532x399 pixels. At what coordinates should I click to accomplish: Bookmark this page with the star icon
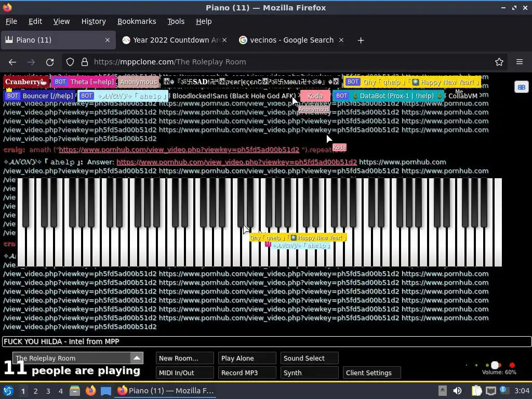tap(499, 62)
